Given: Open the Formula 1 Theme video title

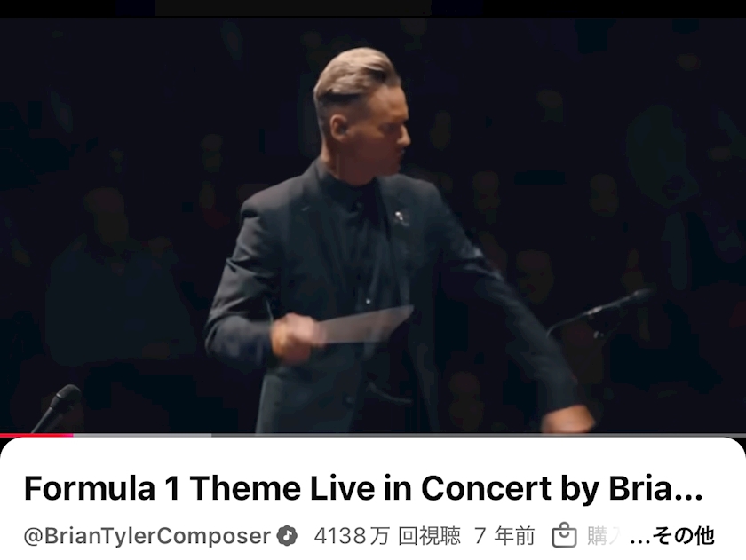Looking at the screenshot, I should coord(363,489).
